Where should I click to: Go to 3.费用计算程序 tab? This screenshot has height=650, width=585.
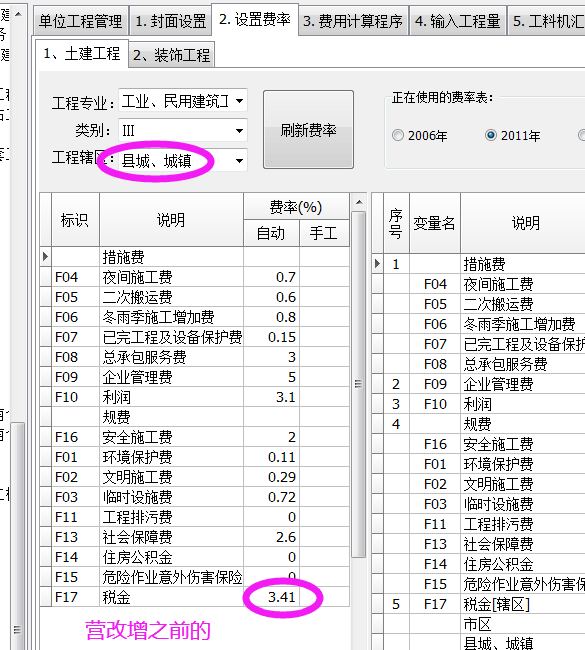point(353,21)
